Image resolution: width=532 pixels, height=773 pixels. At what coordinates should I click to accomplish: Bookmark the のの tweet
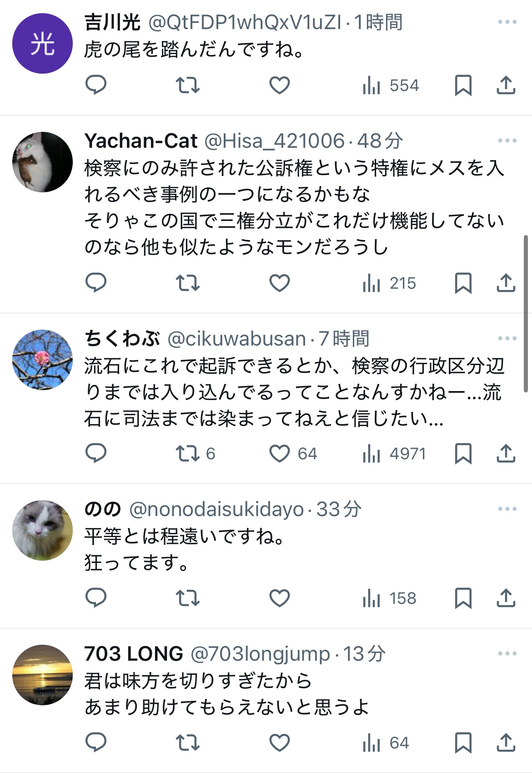463,598
